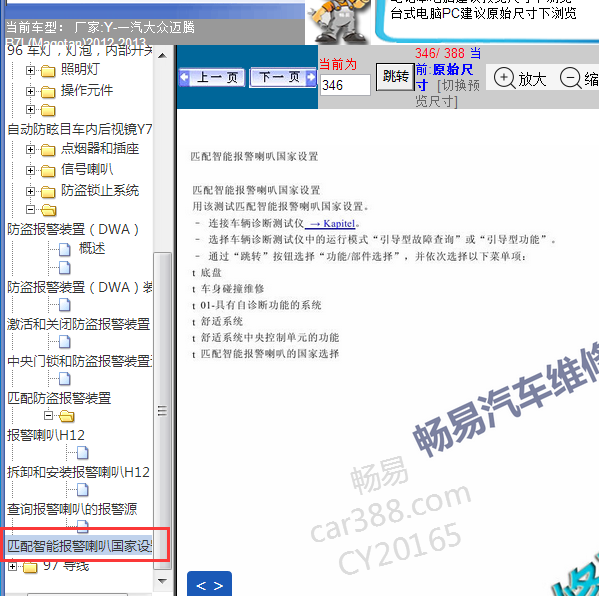Expand the 照明灯 folder node
599x596 pixels.
point(30,70)
